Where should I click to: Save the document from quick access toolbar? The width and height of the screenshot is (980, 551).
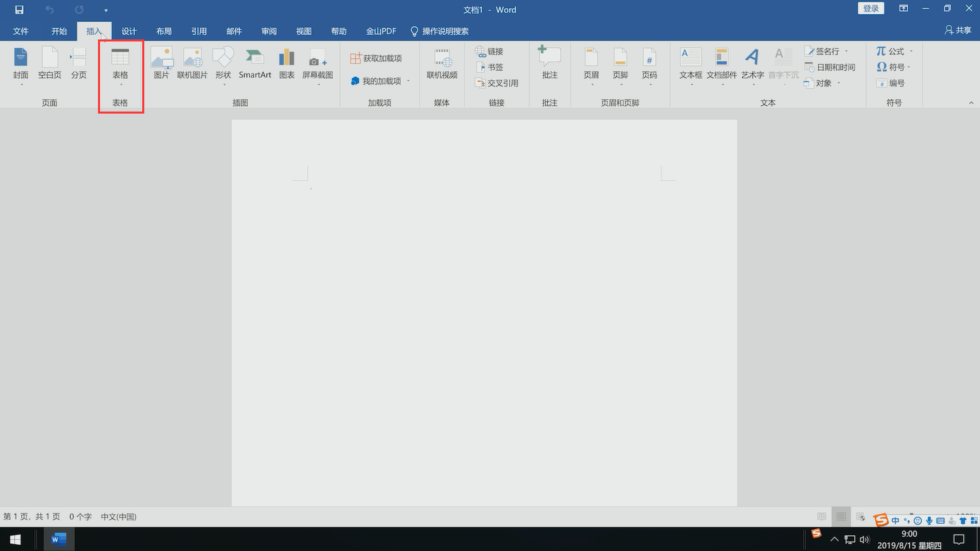coord(19,10)
